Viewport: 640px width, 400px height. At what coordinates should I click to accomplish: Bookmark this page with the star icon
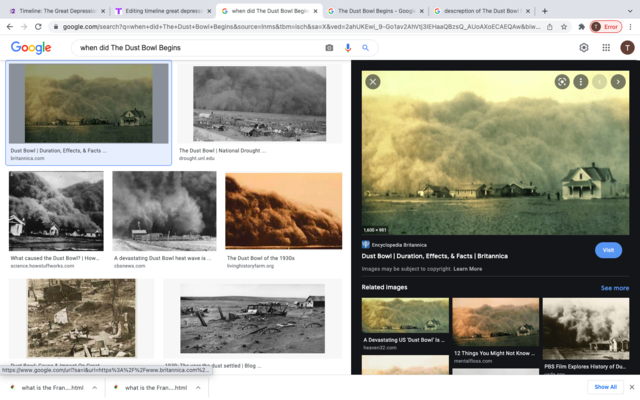tap(564, 27)
